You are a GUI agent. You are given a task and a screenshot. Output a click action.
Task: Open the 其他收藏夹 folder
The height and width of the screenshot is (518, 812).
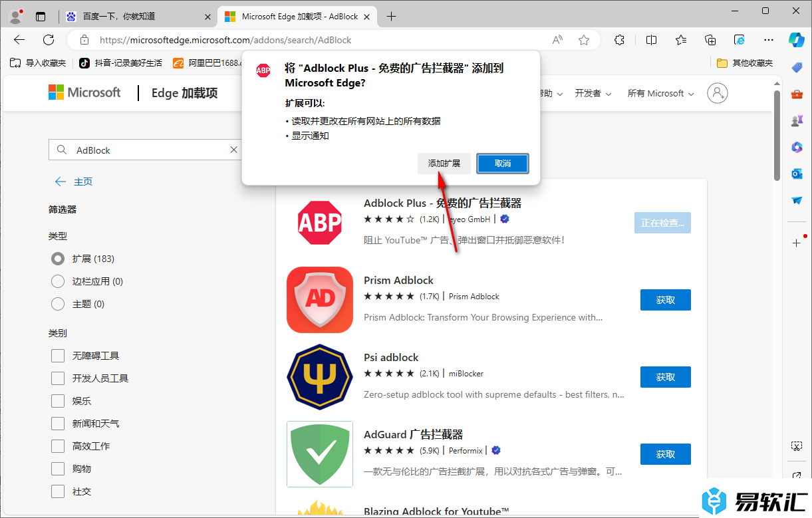pos(745,63)
